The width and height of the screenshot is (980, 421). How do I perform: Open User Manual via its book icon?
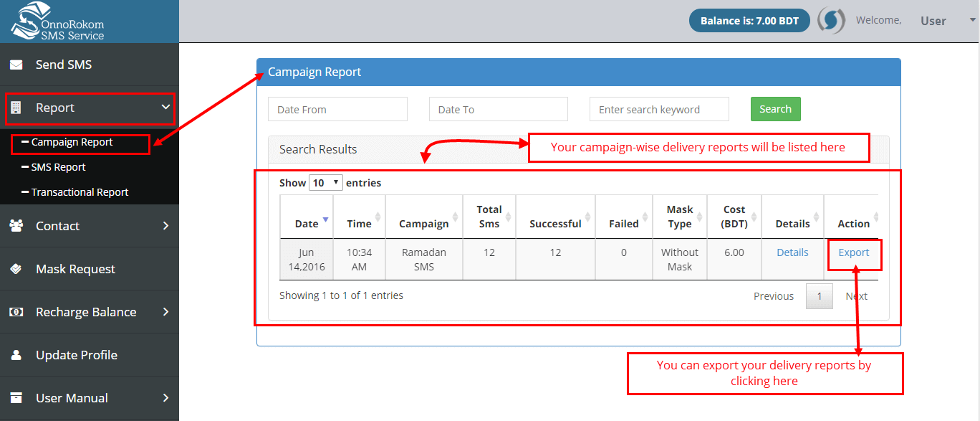17,397
